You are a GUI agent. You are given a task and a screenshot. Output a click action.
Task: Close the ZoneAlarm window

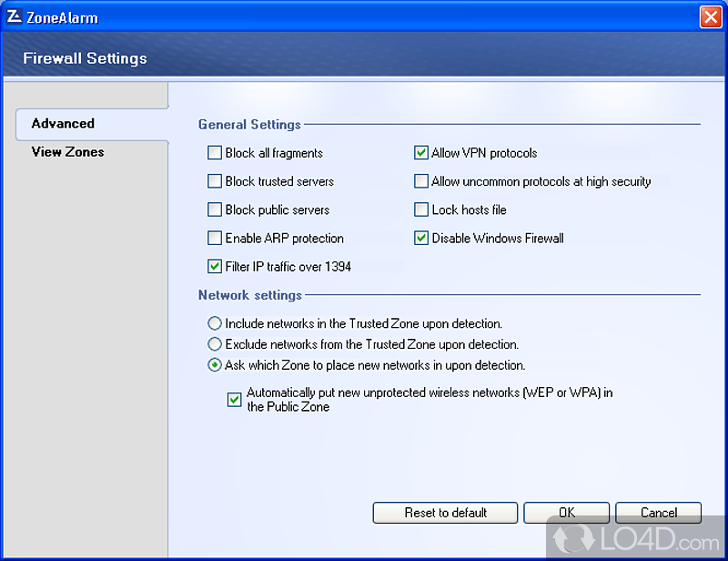tap(711, 17)
